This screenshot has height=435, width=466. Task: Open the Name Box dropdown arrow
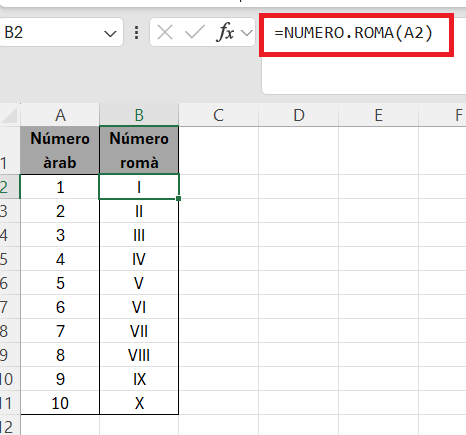[110, 33]
